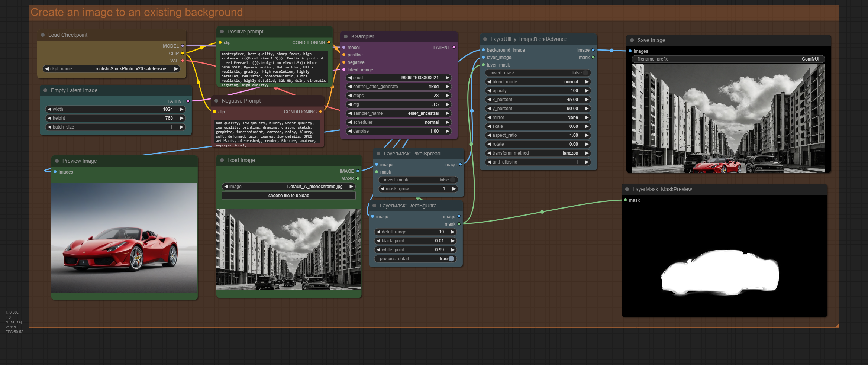Image resolution: width=868 pixels, height=365 pixels.
Task: Click the 'choose file to upload' button
Action: pos(288,196)
